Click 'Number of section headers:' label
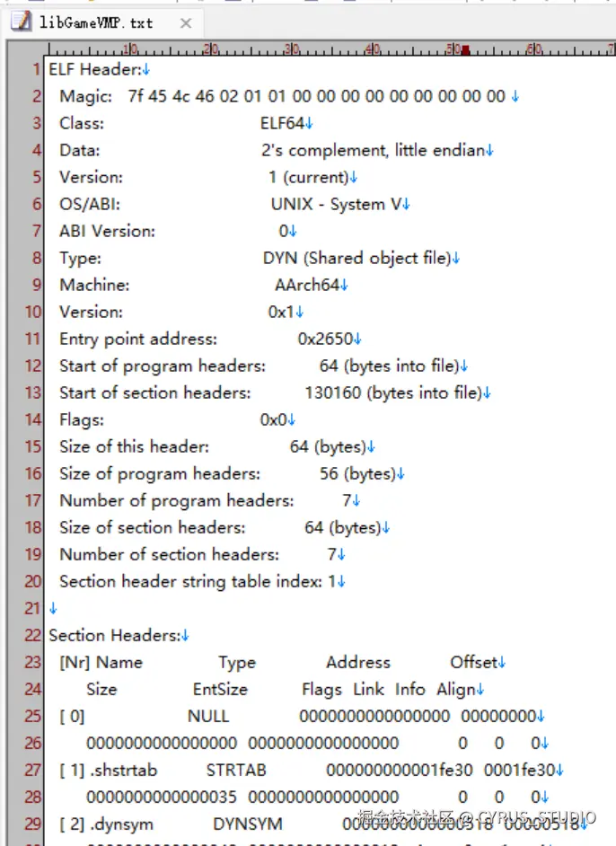616x846 pixels. 169,555
